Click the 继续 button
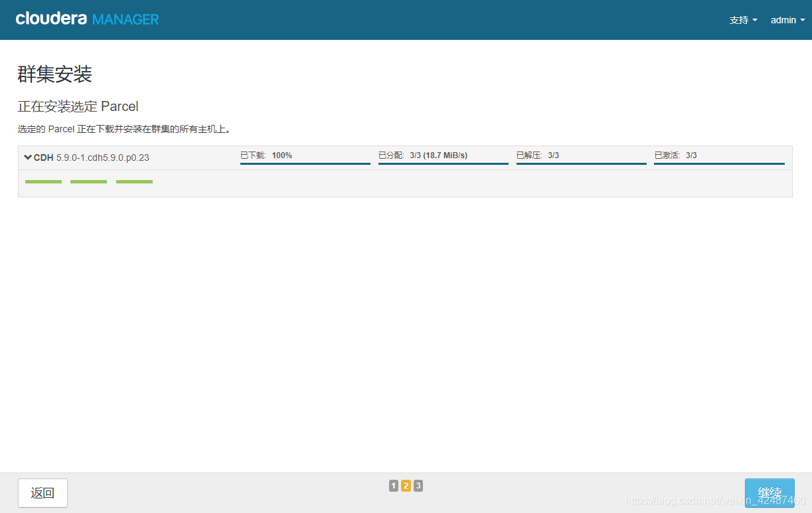The width and height of the screenshot is (812, 513). (770, 493)
